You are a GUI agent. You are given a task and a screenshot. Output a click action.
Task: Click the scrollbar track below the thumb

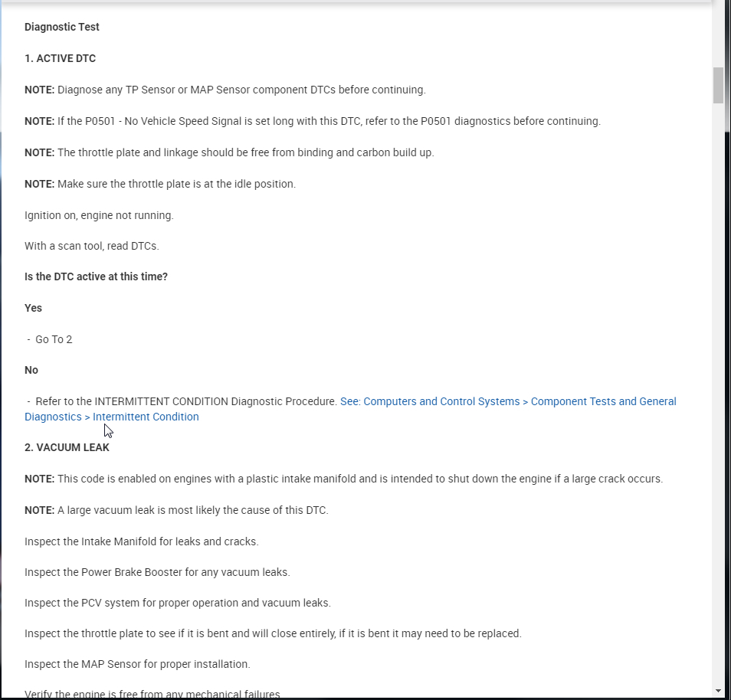tap(718, 383)
